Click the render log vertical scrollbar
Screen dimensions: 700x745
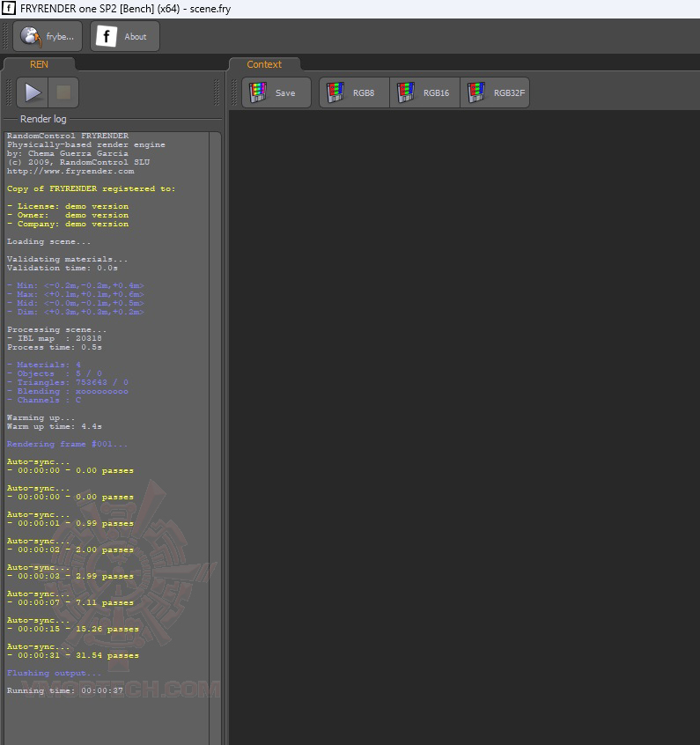point(215,437)
